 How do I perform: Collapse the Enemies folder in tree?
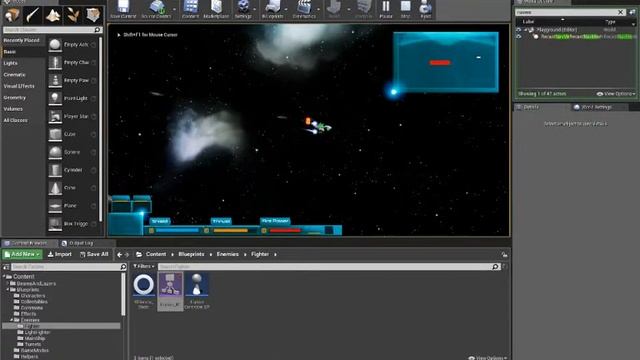[11, 320]
